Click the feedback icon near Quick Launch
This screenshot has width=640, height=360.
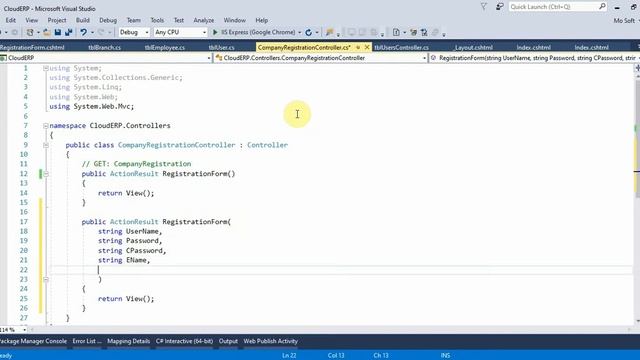(x=500, y=7)
